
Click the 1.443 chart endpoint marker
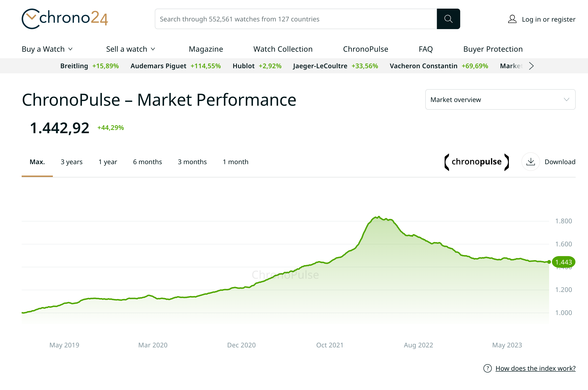[x=549, y=262]
